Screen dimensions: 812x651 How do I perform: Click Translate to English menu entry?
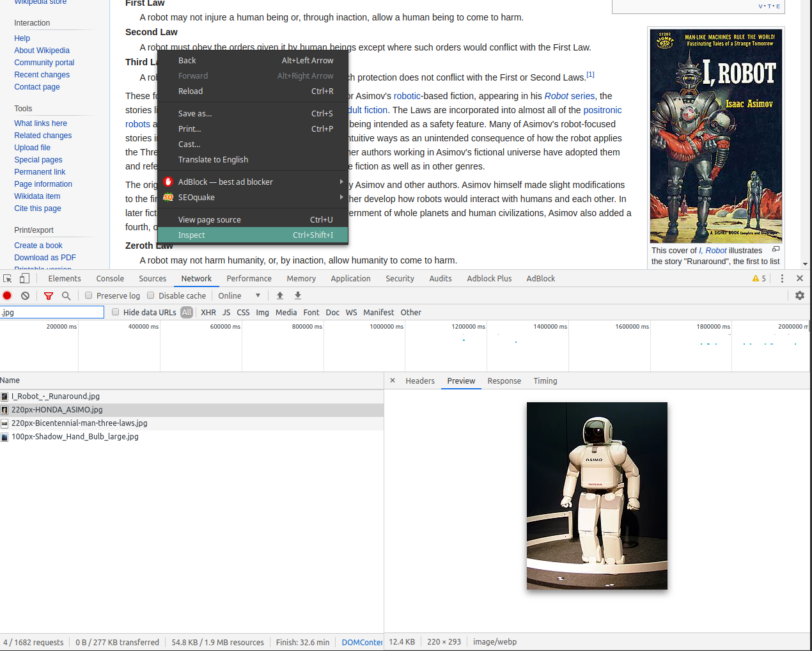[x=253, y=160]
